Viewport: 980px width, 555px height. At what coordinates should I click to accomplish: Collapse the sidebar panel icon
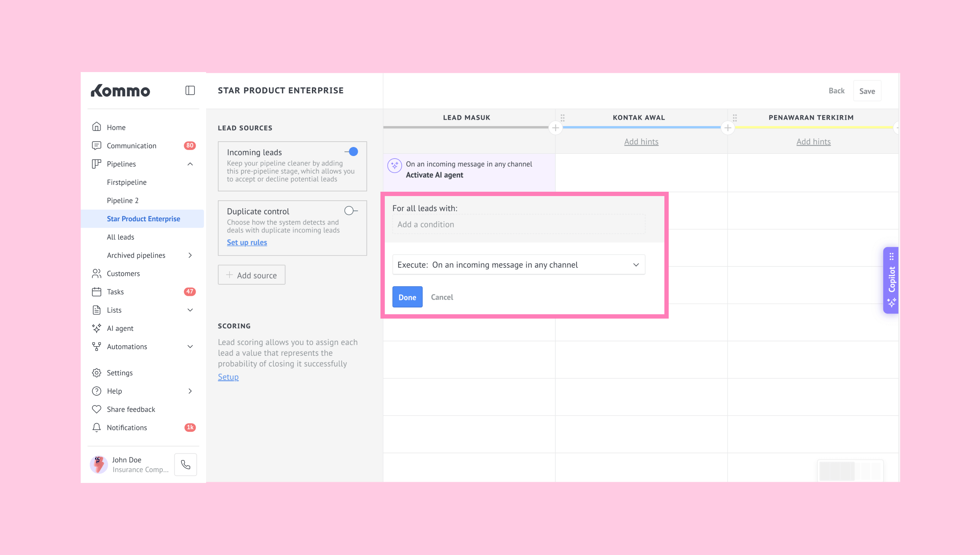pyautogui.click(x=190, y=90)
